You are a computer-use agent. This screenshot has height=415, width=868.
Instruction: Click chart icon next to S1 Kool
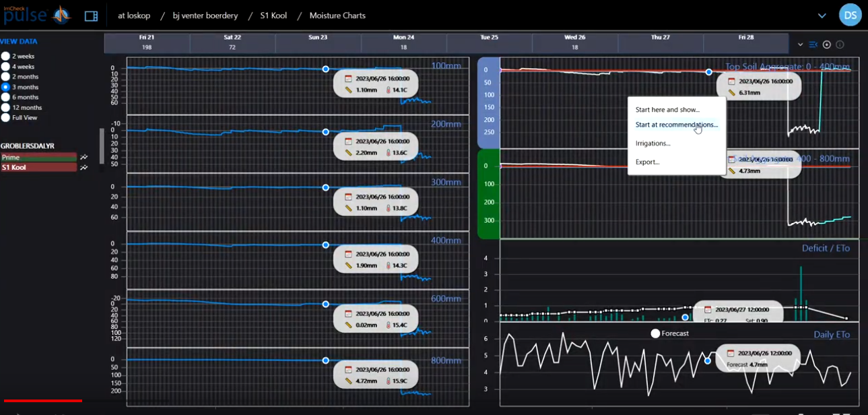84,167
